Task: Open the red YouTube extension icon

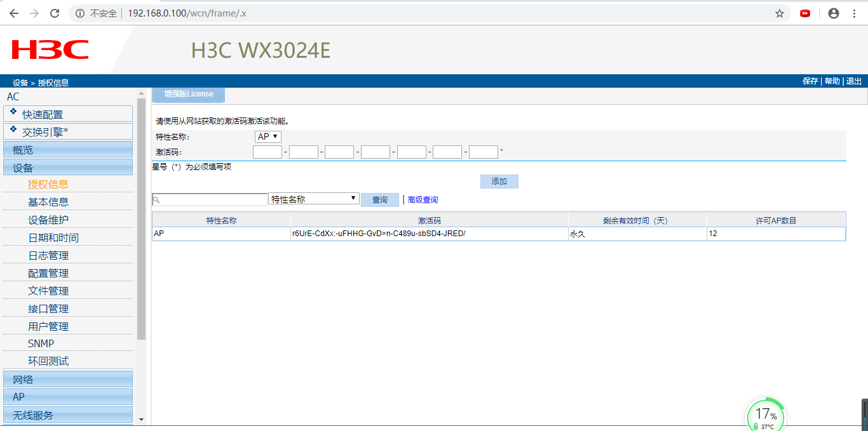Action: click(x=805, y=13)
